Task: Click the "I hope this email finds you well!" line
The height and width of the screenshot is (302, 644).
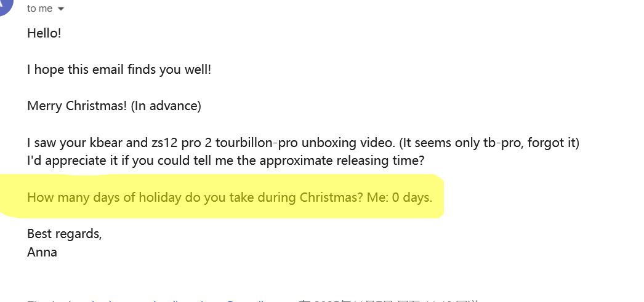Action: [119, 70]
